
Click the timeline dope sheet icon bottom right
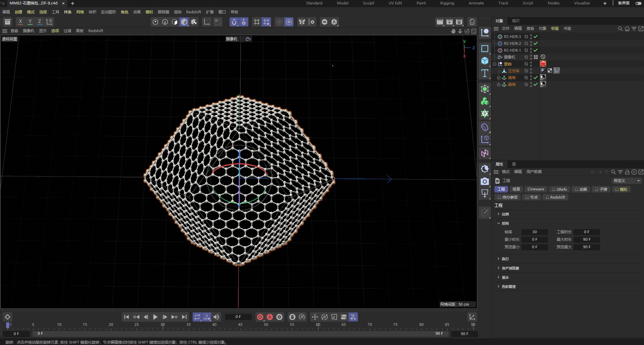472,317
